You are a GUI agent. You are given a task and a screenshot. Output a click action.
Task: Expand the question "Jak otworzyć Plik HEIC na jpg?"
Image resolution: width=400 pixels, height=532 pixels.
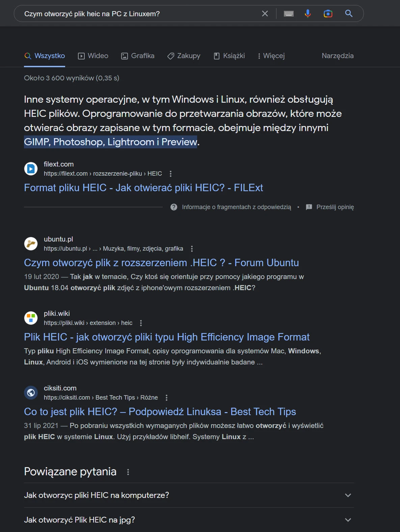(x=189, y=520)
